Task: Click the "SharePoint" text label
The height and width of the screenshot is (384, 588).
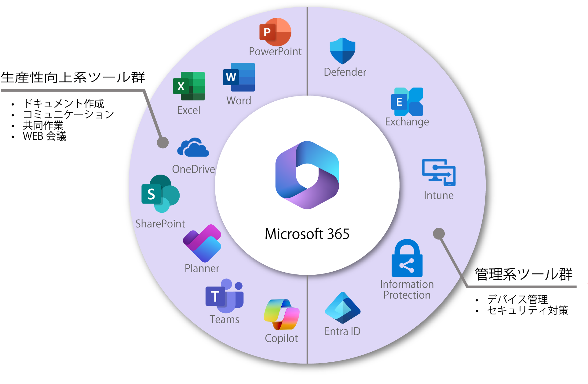Action: 160,224
